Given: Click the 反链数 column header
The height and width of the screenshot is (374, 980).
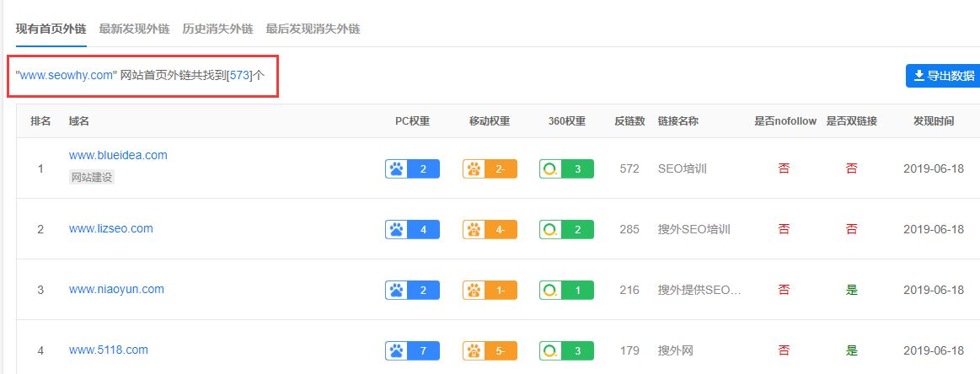Looking at the screenshot, I should tap(629, 121).
